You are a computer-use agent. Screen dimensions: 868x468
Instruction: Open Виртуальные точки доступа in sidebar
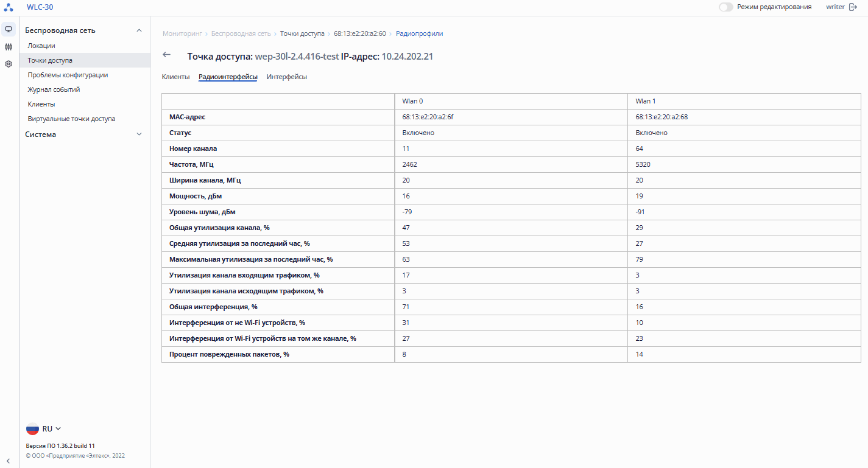pyautogui.click(x=71, y=119)
